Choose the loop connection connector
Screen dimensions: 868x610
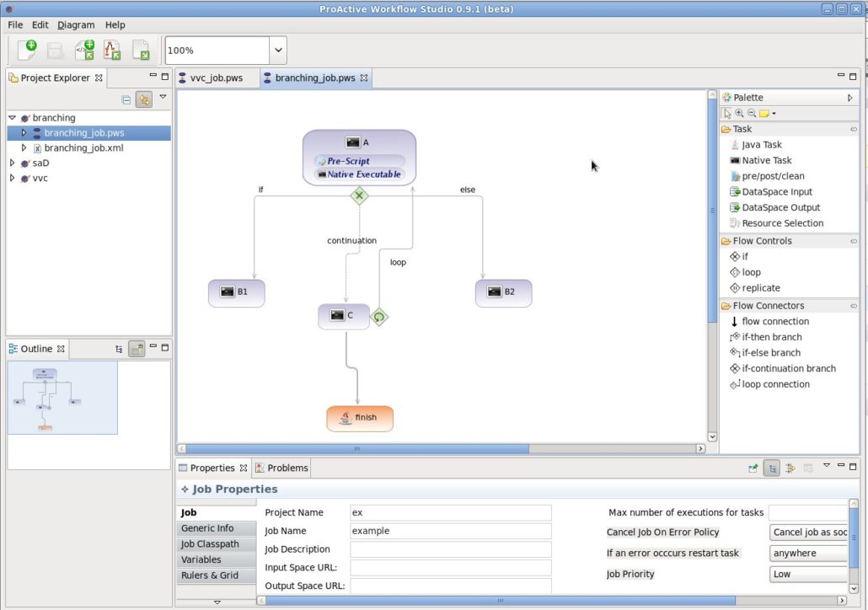[775, 384]
